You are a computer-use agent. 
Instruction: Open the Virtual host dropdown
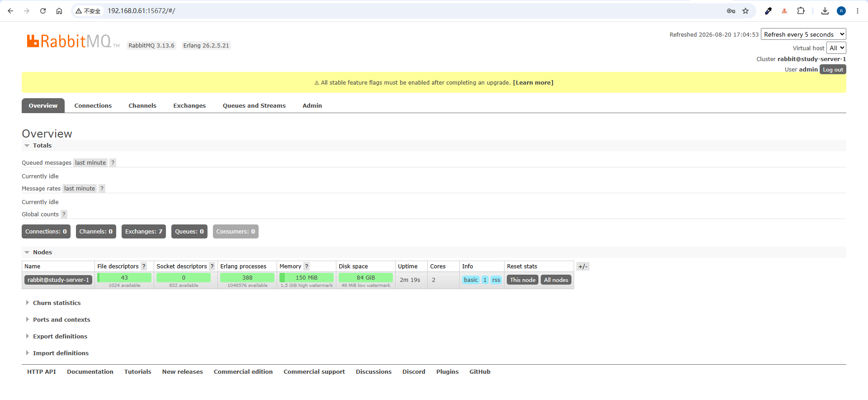[836, 48]
